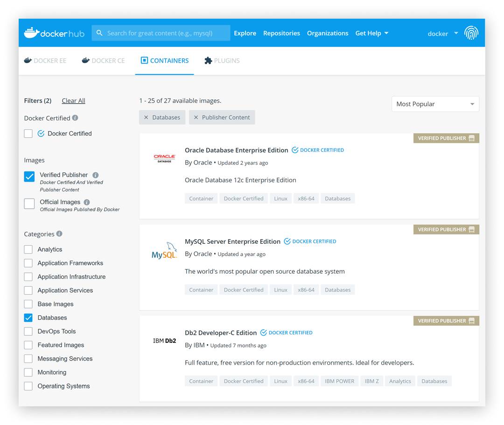This screenshot has height=425, width=504.
Task: Remove the Publisher Content filter chip via X
Action: click(x=196, y=117)
